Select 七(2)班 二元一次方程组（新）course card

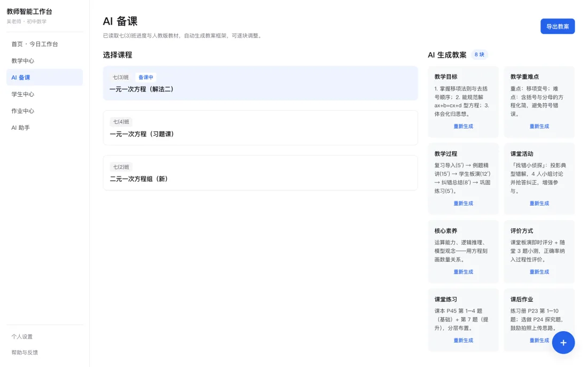260,173
